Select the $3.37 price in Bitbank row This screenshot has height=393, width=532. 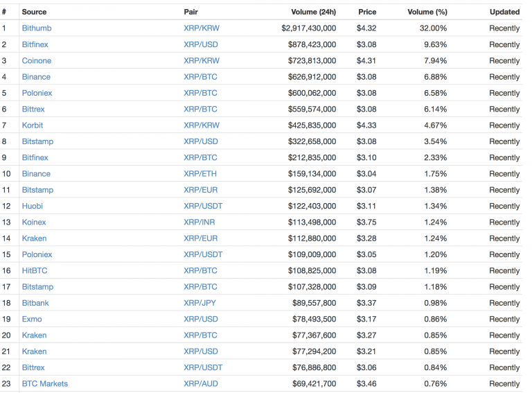click(x=366, y=303)
